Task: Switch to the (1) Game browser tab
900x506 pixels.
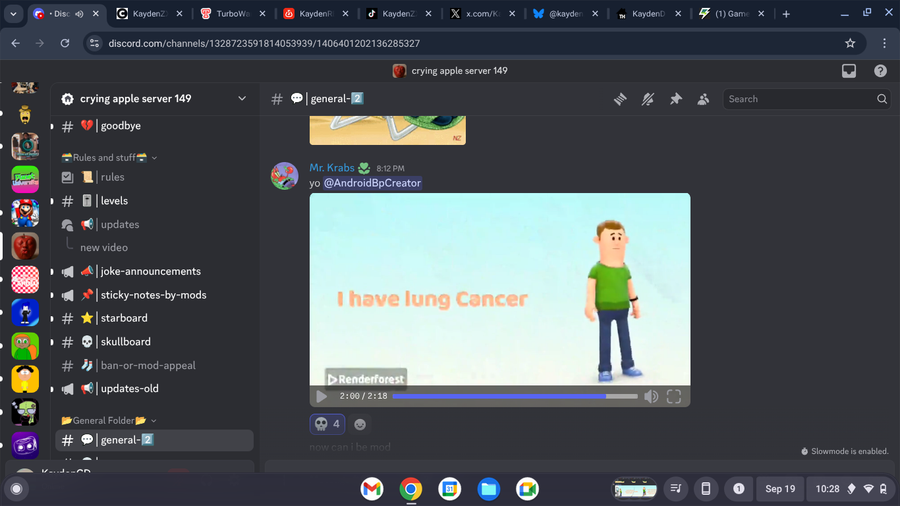Action: click(x=731, y=14)
